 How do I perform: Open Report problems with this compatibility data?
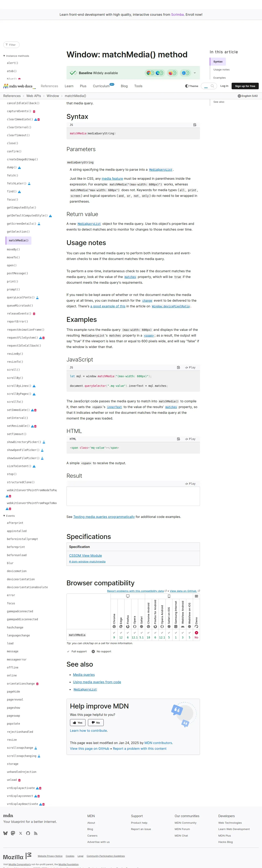(137, 591)
